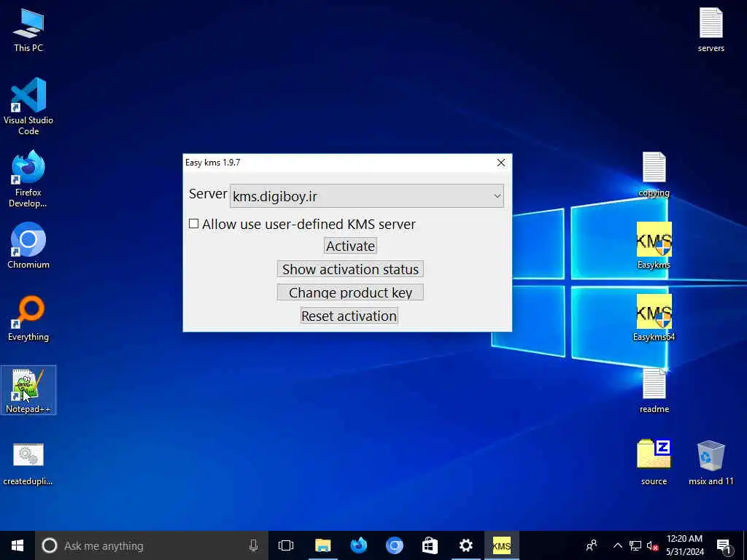This screenshot has width=747, height=560.
Task: Switch to the KMS taskbar app
Action: pyautogui.click(x=501, y=545)
